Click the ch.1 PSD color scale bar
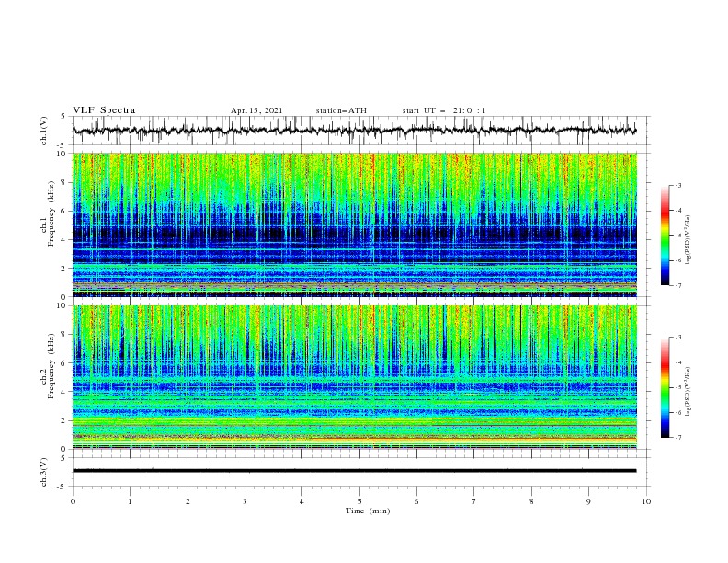The image size is (728, 563). (665, 236)
